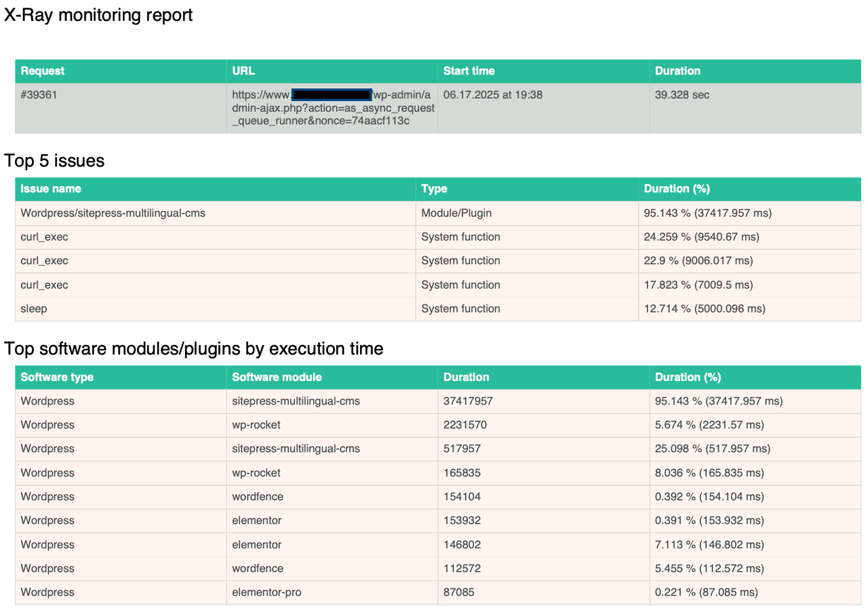Select the "sleep" issue name
The width and height of the screenshot is (868, 612).
tap(34, 308)
